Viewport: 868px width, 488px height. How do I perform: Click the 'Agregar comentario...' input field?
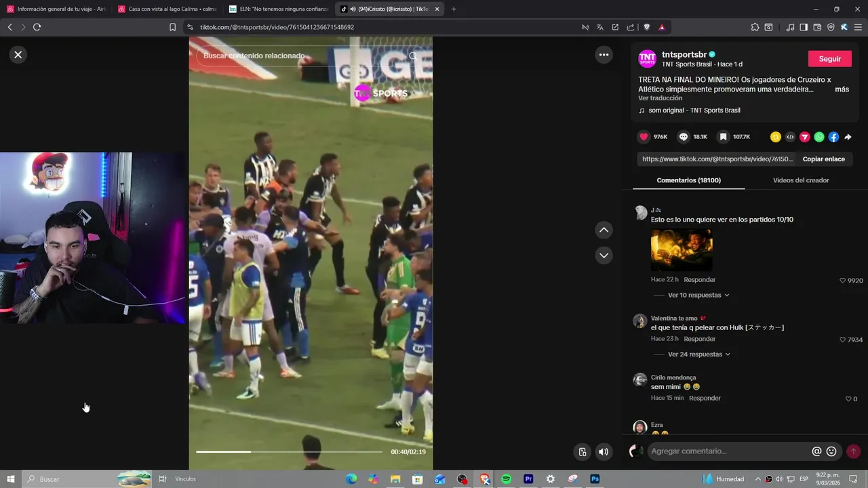coord(728,451)
